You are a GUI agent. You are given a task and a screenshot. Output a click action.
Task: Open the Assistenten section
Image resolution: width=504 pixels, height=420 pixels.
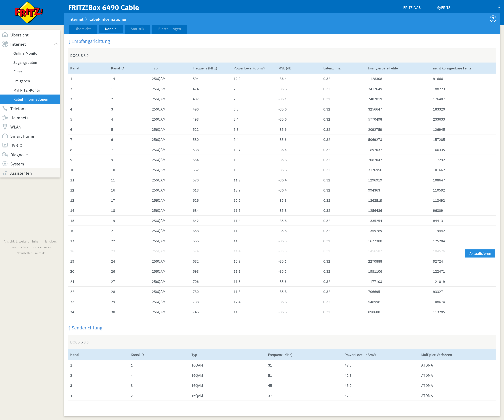(x=21, y=173)
